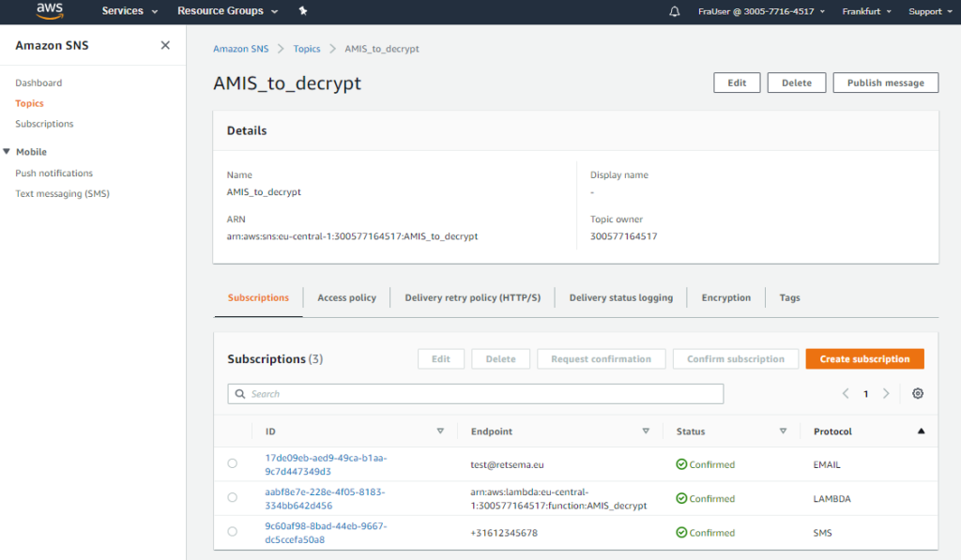Switch to the Access policy tab
Screen dimensions: 961x560
346,298
